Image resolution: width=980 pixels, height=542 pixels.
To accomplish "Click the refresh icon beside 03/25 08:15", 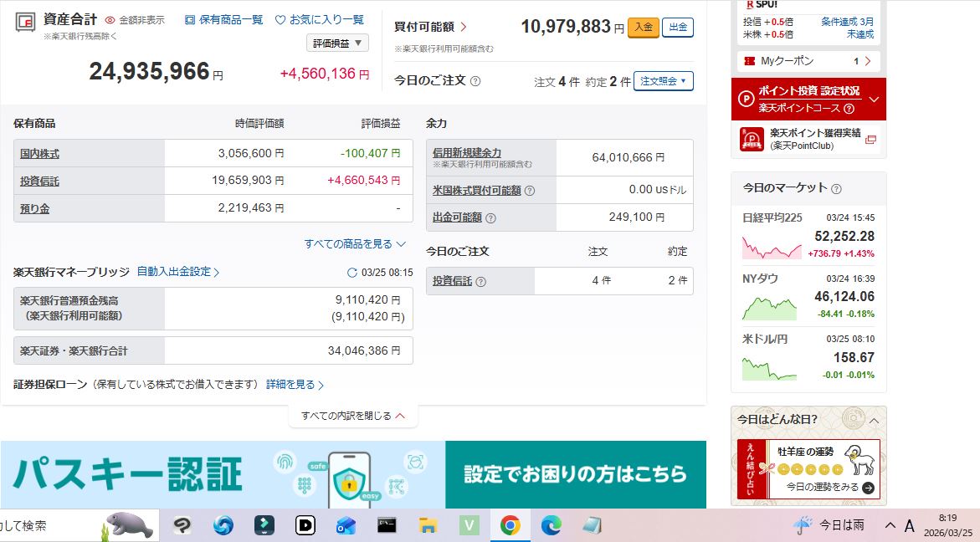I will tap(351, 273).
